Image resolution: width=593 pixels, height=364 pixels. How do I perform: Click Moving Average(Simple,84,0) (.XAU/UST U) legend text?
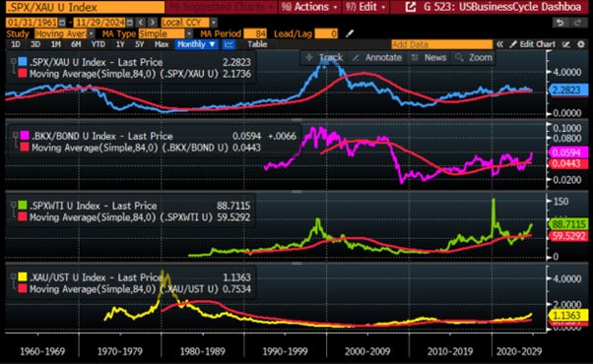click(124, 289)
